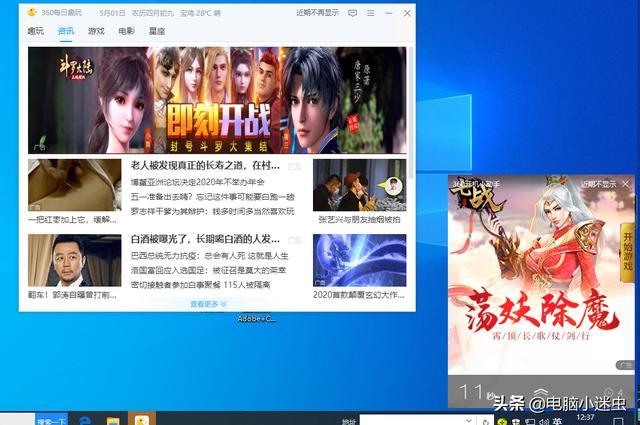The image size is (640, 425).
Task: Open the notification center icon
Action: 618,421
